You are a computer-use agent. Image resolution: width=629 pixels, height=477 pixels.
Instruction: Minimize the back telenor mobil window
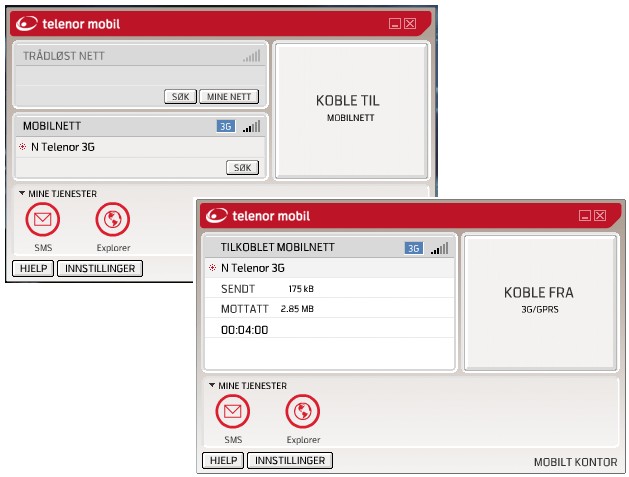[x=395, y=23]
